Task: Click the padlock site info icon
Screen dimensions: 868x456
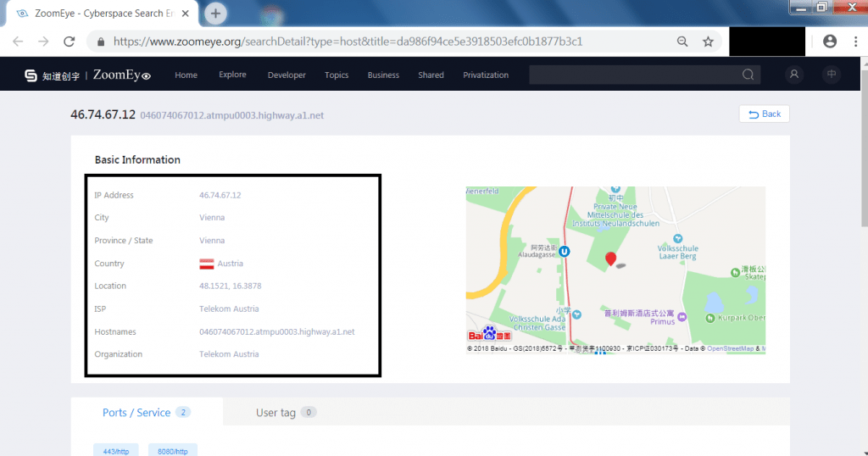Action: 101,42
